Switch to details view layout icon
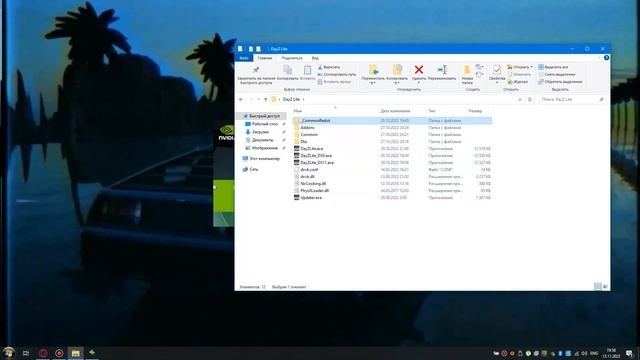640x360 pixels. coord(598,287)
